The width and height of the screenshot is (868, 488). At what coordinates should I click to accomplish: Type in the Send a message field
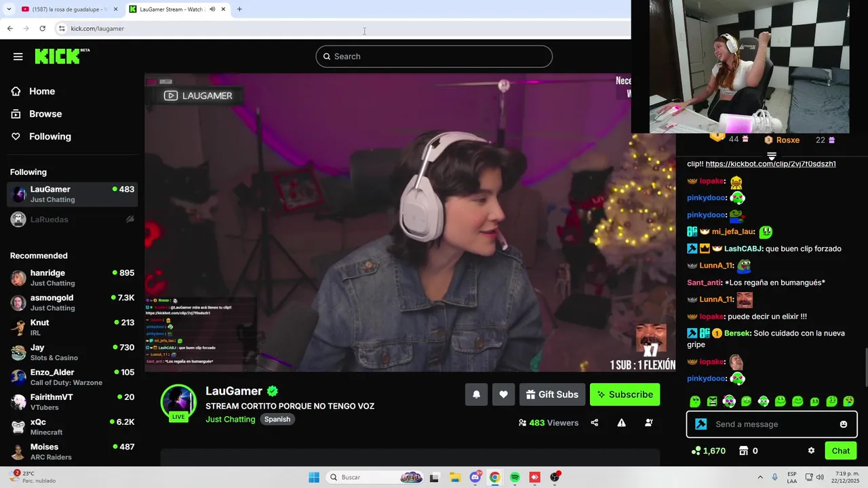click(x=772, y=424)
